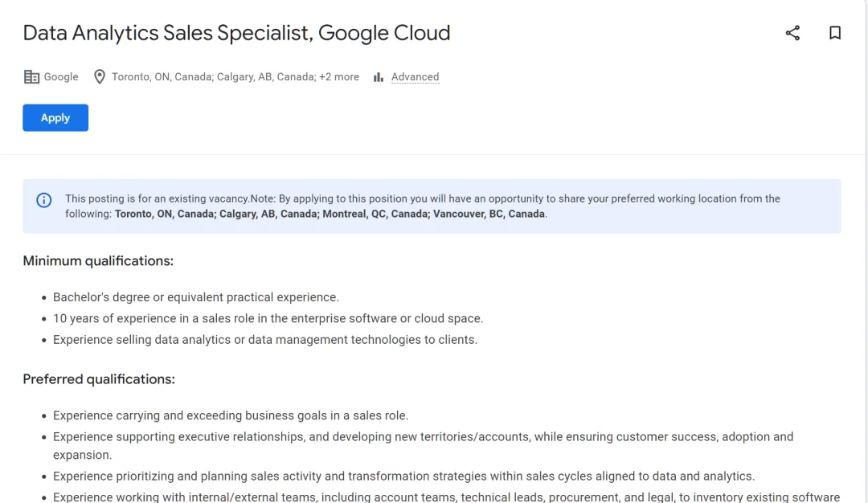Expand the "+2 more" locations

tap(339, 77)
